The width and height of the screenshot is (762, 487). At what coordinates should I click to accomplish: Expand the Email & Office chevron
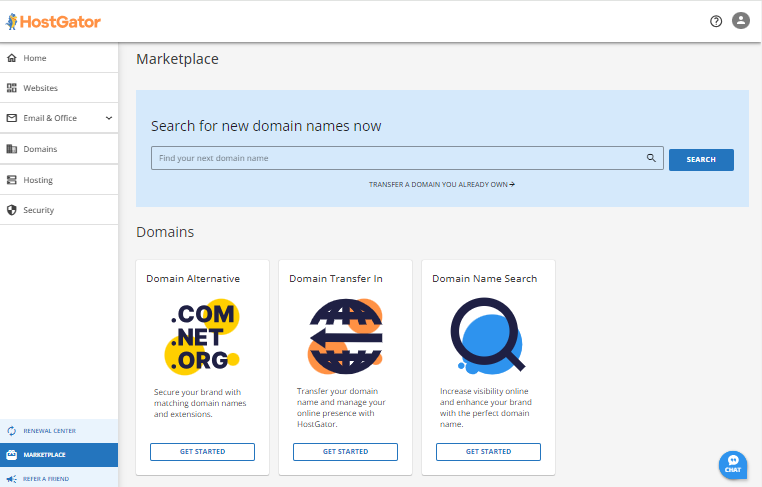pyautogui.click(x=109, y=118)
